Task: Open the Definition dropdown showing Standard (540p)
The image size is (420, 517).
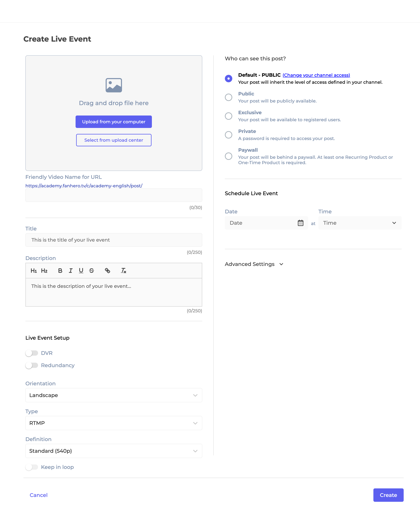Action: coord(114,451)
